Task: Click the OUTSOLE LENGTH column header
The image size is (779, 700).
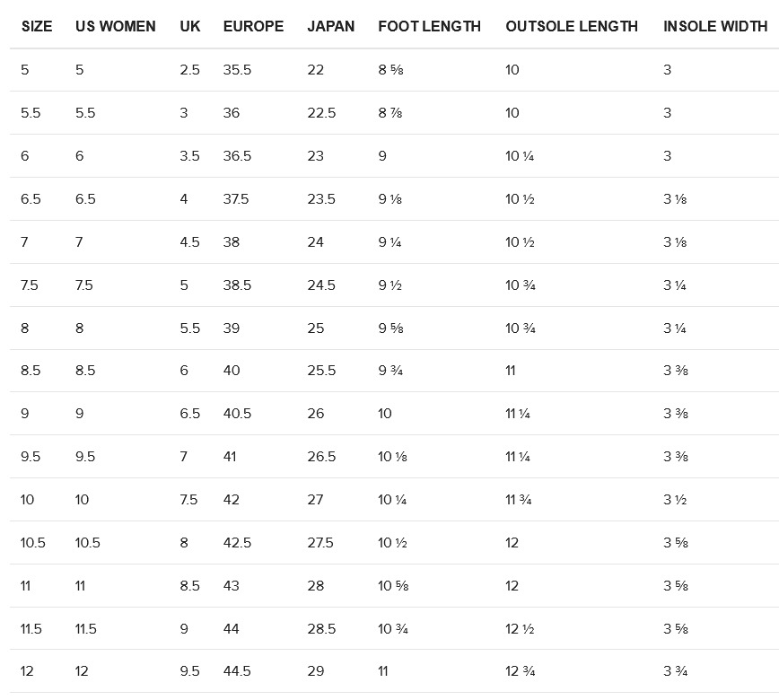Action: (572, 27)
